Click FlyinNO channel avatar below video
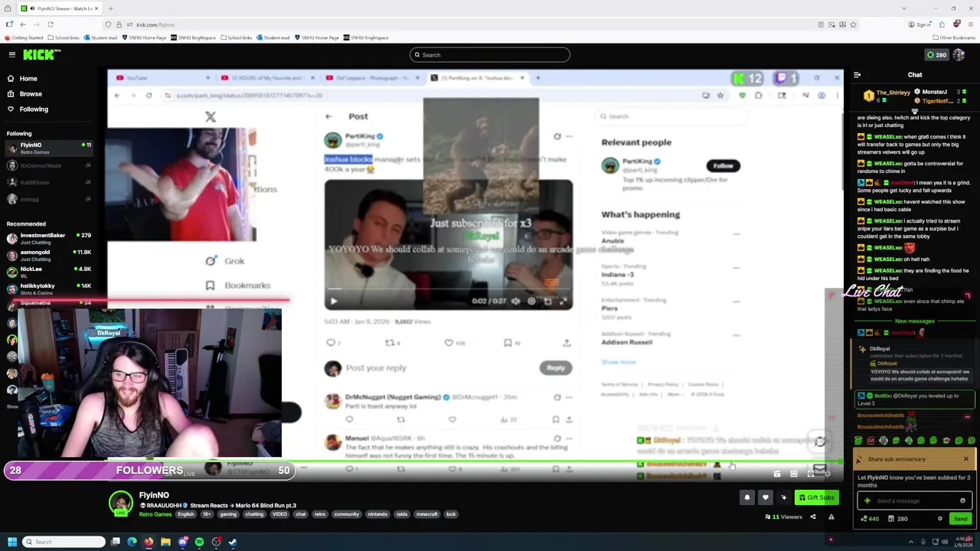The image size is (980, 551). pyautogui.click(x=120, y=504)
